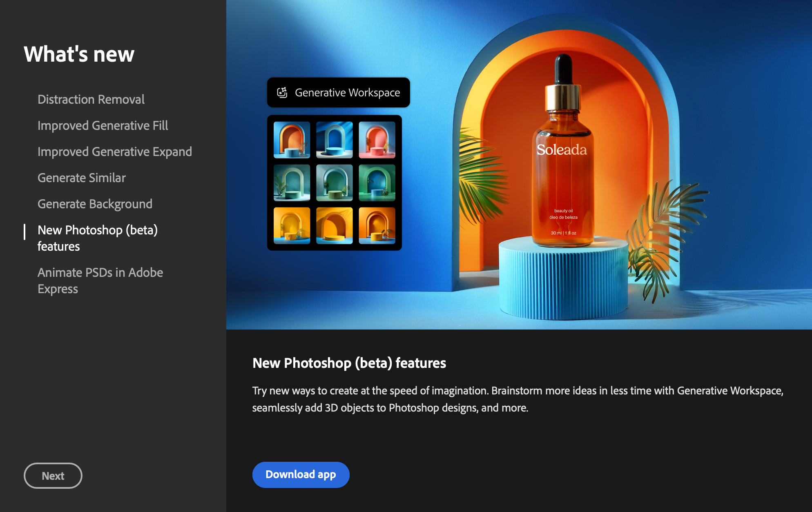Screen dimensions: 812x512
Task: Open Animate PSDs in Adobe Express
Action: pos(100,280)
